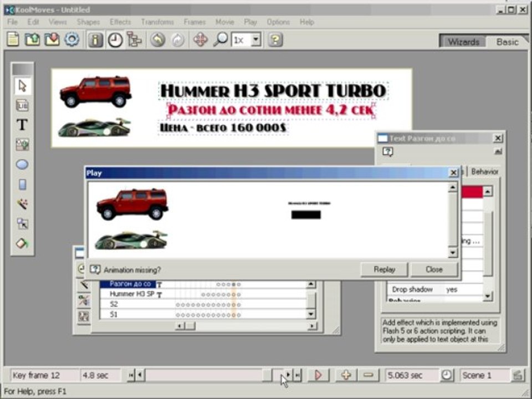Viewport: 532px width, 399px height.
Task: Select the Hummer H3 Sport Turbo canvas text
Action: tap(273, 91)
